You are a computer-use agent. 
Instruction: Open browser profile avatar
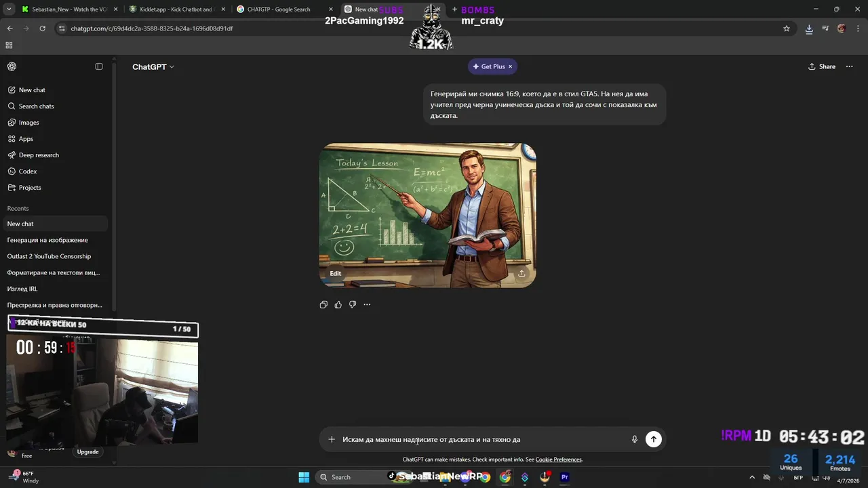pos(842,28)
